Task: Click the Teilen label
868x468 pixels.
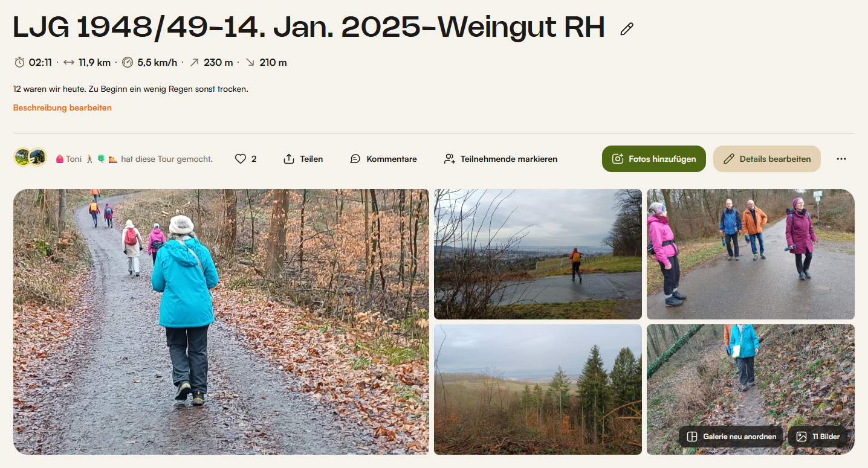Action: [x=311, y=159]
